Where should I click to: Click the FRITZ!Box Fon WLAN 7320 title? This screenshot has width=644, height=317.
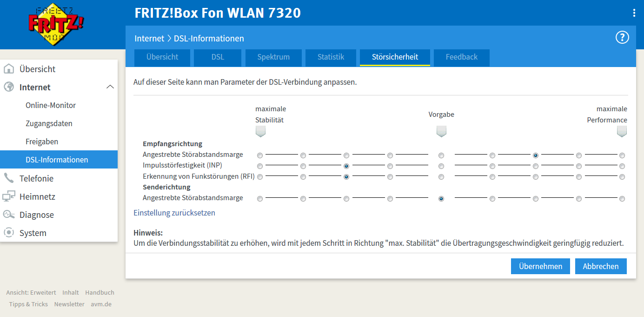tap(218, 13)
